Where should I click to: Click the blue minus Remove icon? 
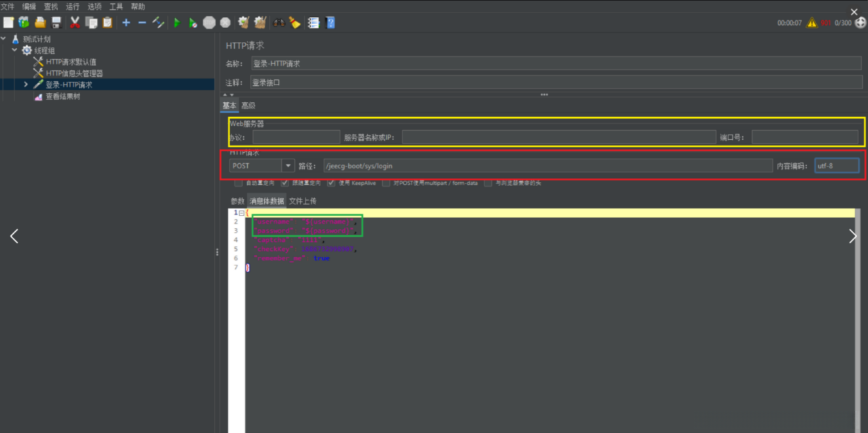pos(142,23)
